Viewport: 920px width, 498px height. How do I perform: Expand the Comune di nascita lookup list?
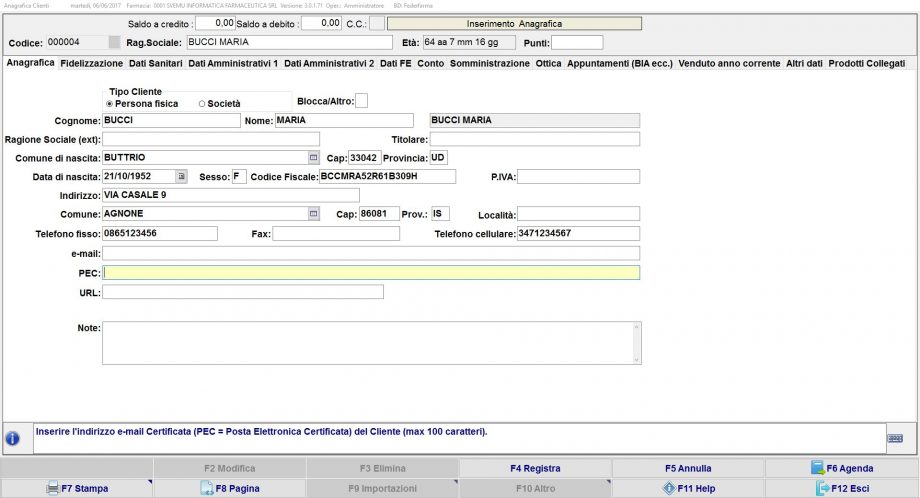[312, 158]
